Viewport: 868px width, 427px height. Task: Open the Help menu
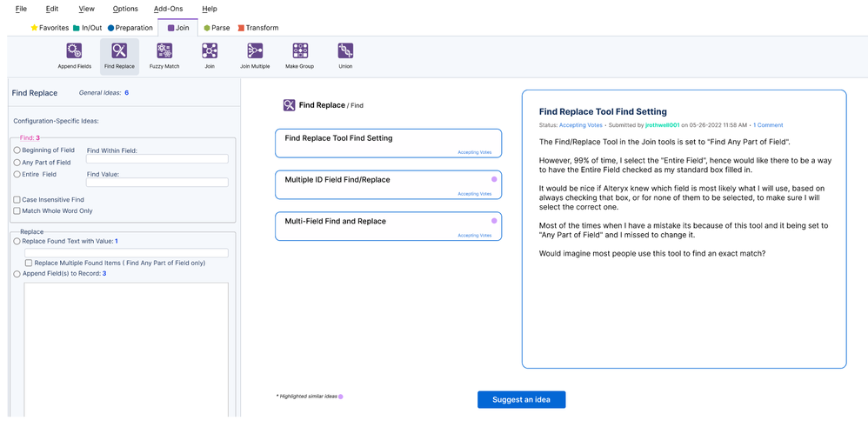click(x=210, y=9)
